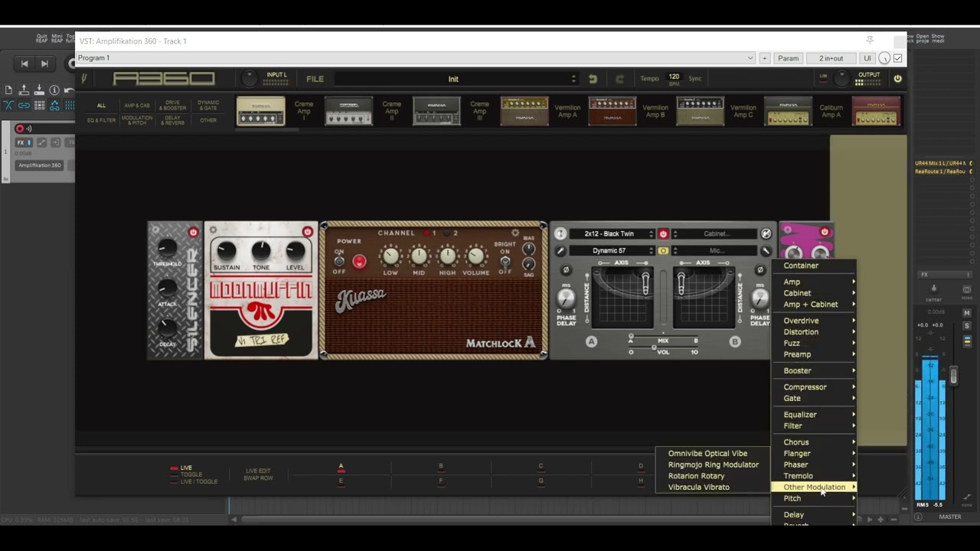Flip the Matchlock POWER on/off switch
Screen dimensions: 980x551
[x=339, y=261]
